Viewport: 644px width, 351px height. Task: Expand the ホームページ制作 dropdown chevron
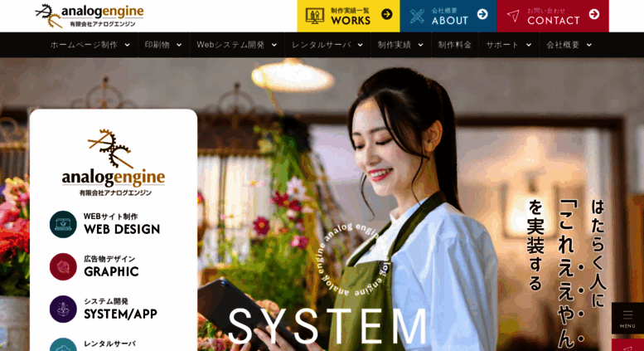tap(128, 45)
